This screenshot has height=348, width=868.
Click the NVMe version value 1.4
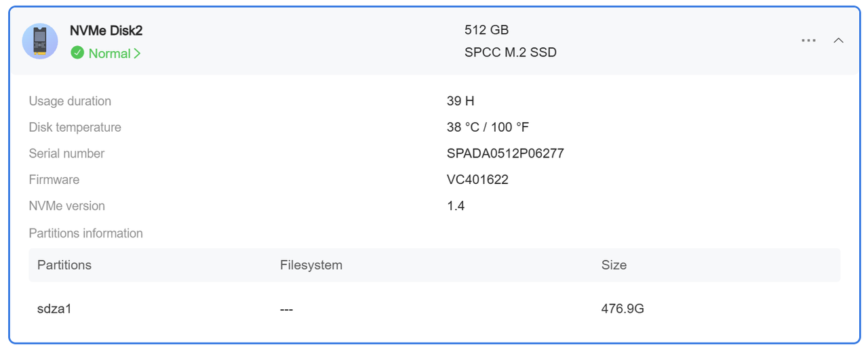[x=456, y=206]
